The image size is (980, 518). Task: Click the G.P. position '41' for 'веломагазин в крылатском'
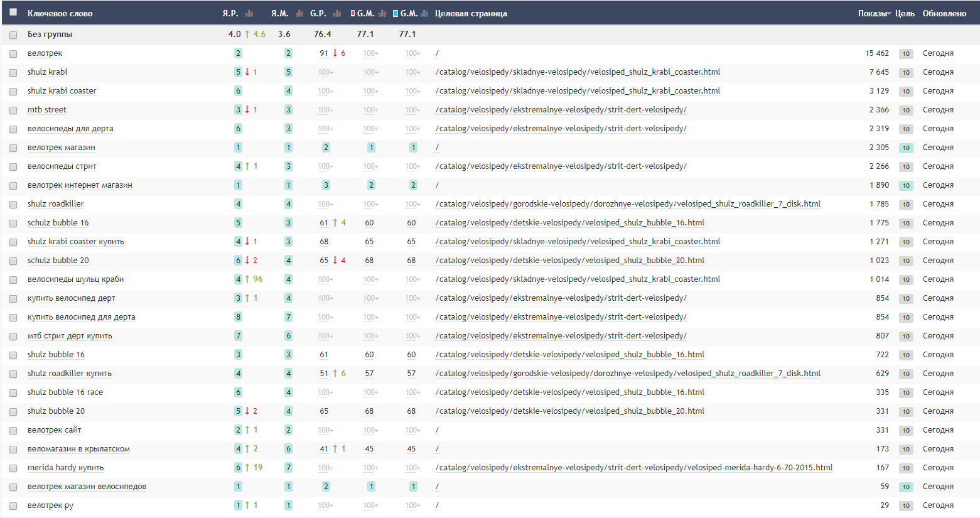click(x=324, y=449)
